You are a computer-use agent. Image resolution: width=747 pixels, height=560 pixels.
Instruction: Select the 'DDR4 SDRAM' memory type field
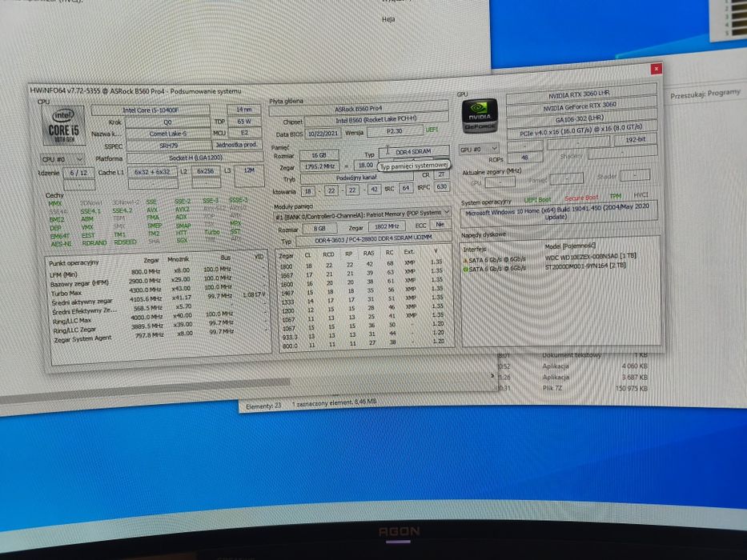tap(413, 152)
